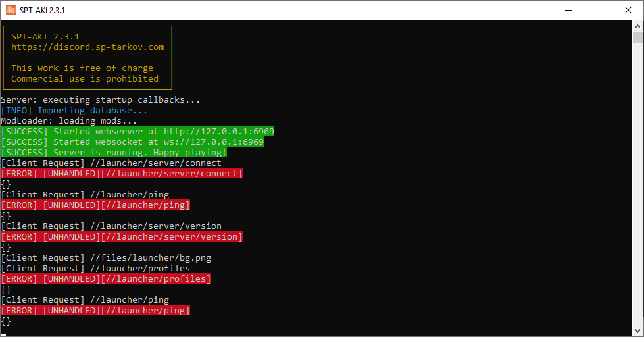644x337 pixels.
Task: Click the error line for //launcher/server/version
Action: [x=122, y=237]
